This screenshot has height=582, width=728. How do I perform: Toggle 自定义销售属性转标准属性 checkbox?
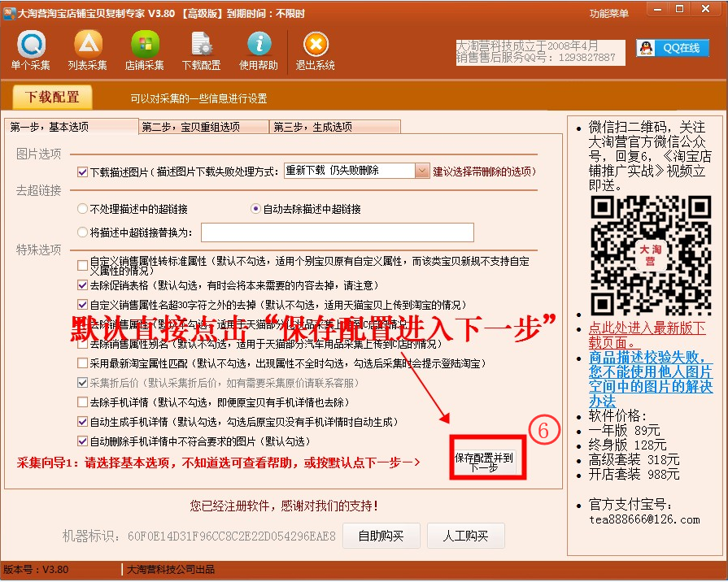pos(83,265)
